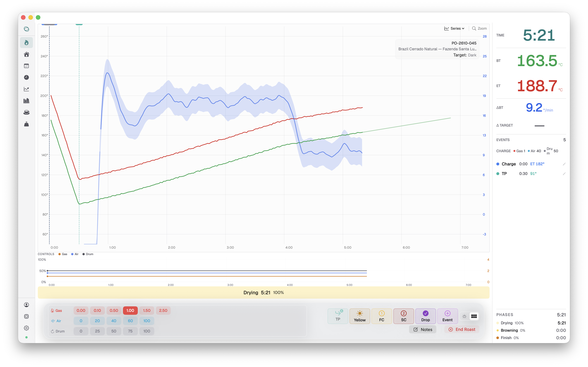
Task: Open the Series dropdown
Action: click(454, 28)
